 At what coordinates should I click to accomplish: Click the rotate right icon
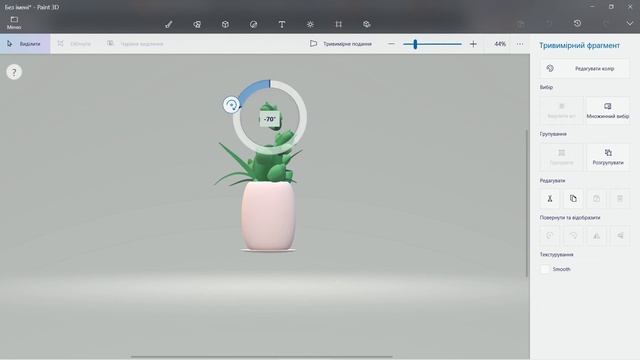573,236
